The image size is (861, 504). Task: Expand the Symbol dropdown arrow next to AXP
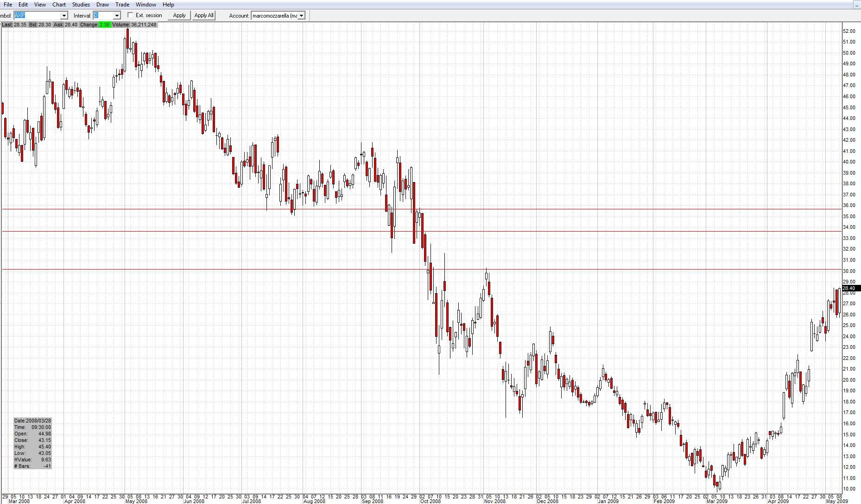64,15
